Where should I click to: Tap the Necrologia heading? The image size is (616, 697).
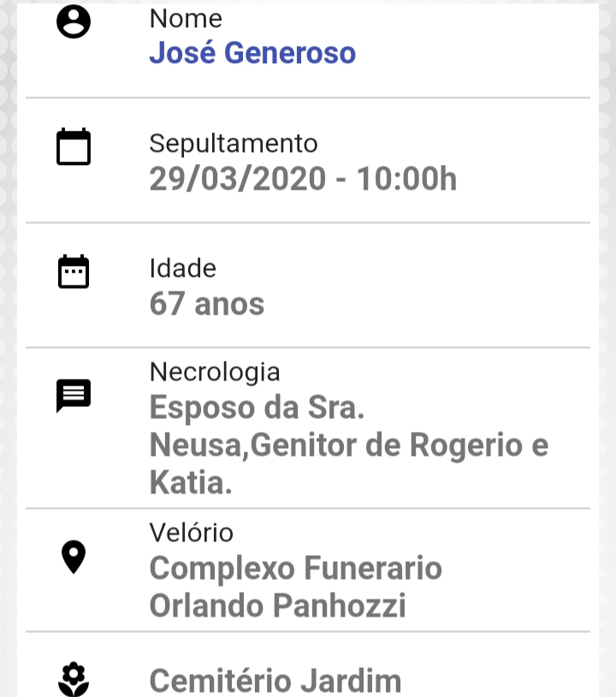[x=215, y=372]
